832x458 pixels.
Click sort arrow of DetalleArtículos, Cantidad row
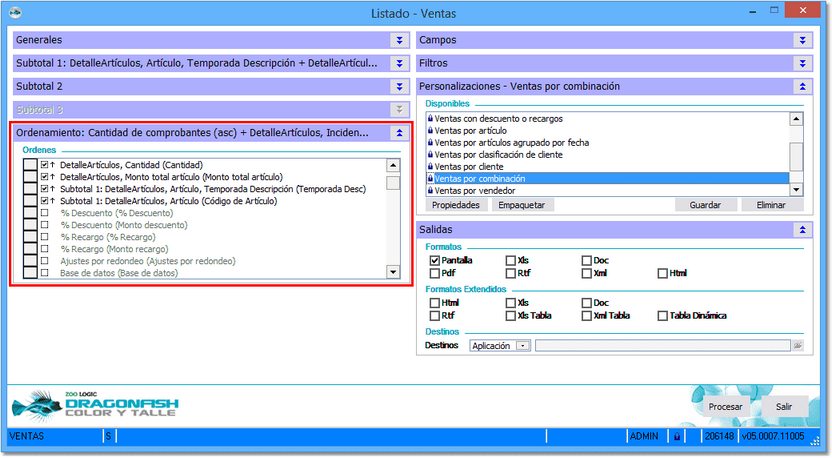pos(53,164)
